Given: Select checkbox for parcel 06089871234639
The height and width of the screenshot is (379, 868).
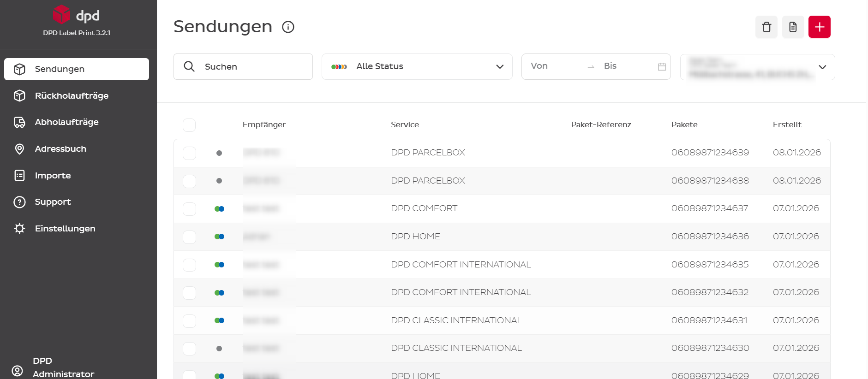Looking at the screenshot, I should (189, 153).
